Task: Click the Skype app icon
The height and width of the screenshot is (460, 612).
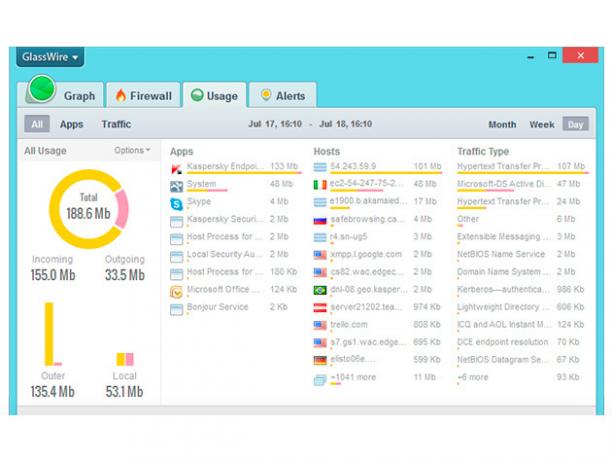Action: click(x=176, y=204)
